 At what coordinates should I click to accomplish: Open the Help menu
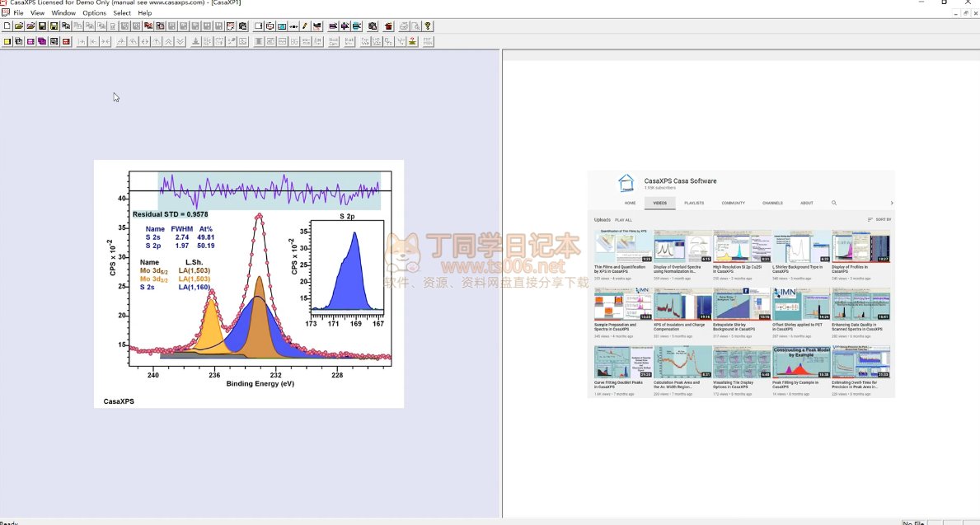[x=144, y=12]
